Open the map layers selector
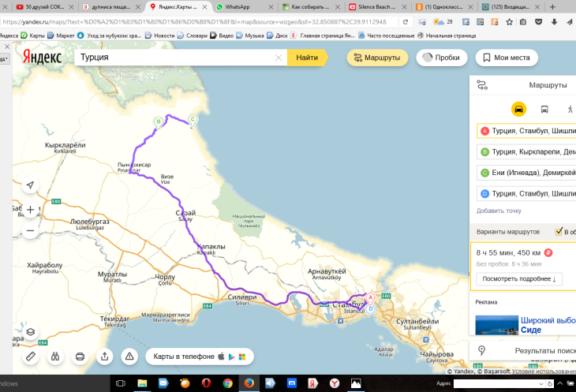The width and height of the screenshot is (576, 392). (x=30, y=332)
